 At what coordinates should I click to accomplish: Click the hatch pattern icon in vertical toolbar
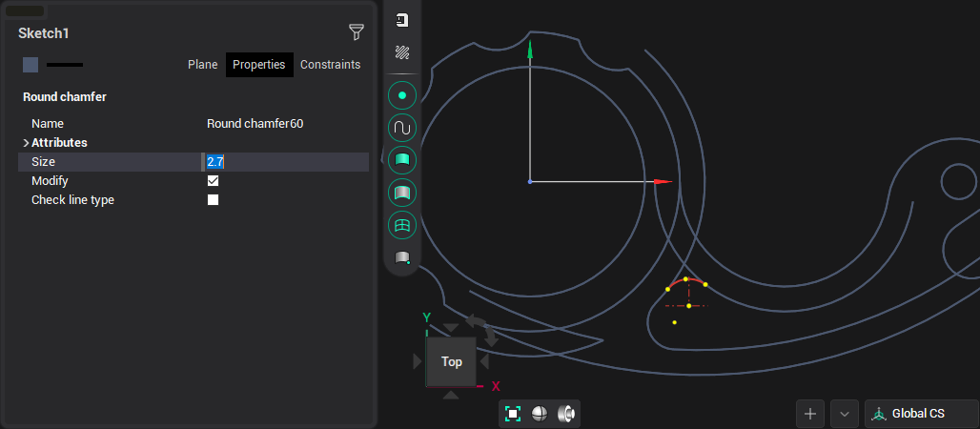402,52
